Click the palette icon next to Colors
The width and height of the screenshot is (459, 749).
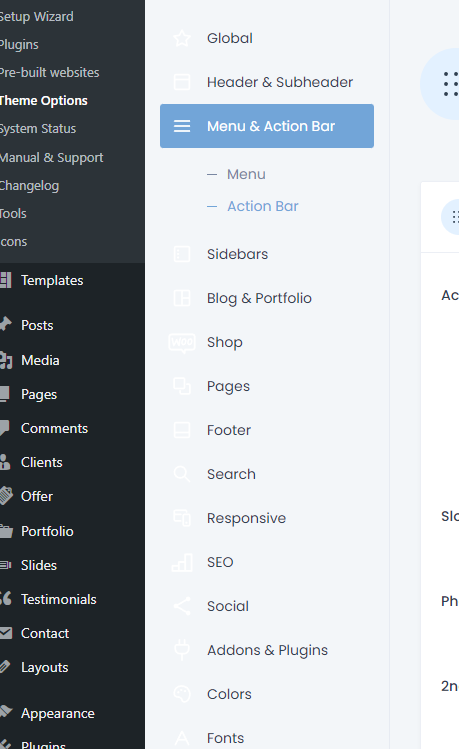182,694
